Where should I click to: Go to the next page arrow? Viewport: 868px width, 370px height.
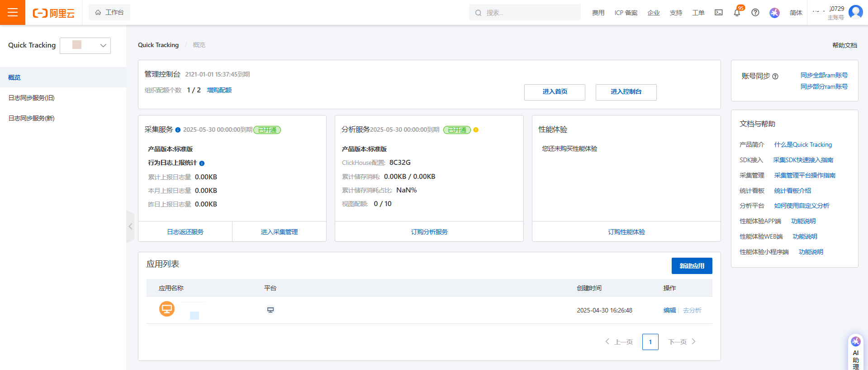tap(694, 341)
